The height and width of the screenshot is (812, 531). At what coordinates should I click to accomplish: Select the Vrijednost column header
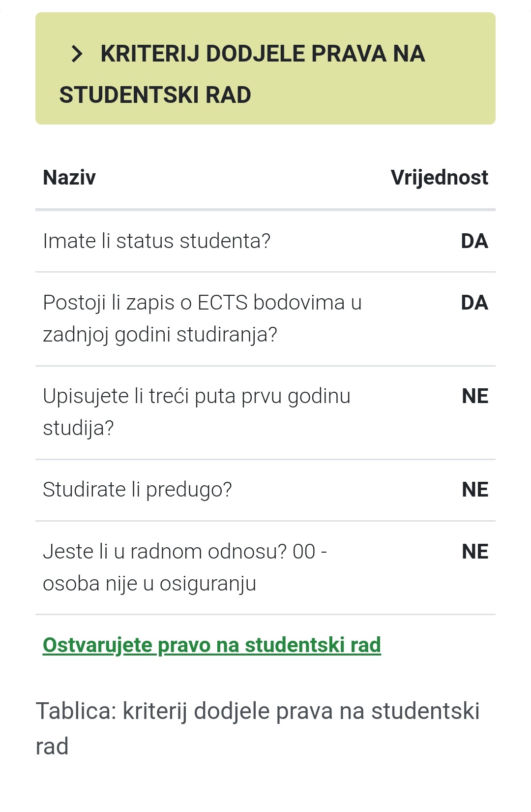pyautogui.click(x=439, y=177)
